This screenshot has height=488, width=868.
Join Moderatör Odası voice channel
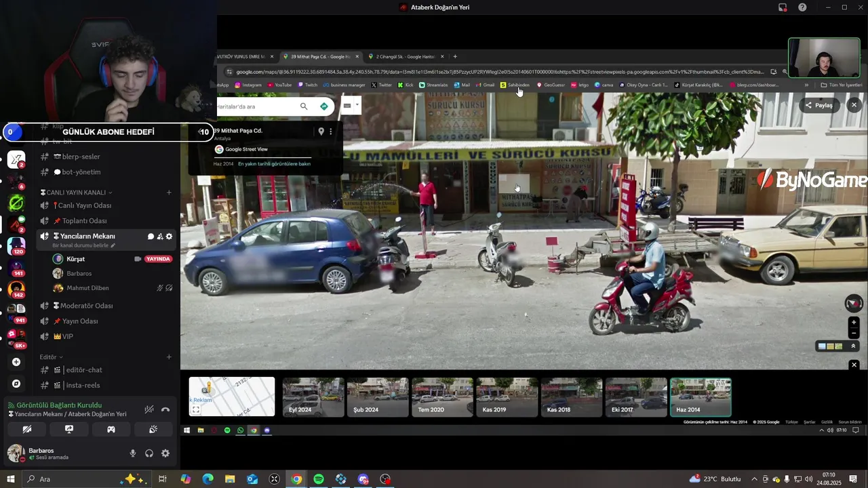106,306
